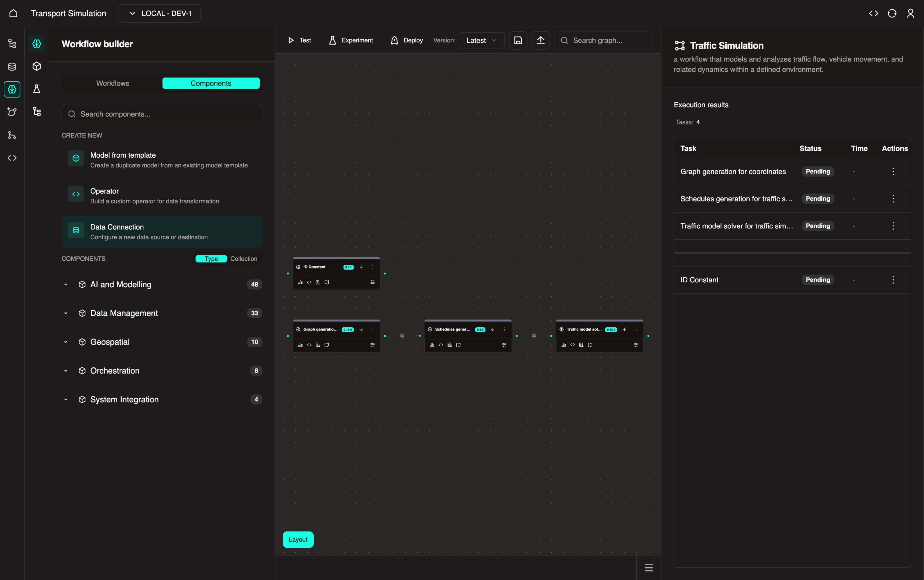Click the Test button
Image resolution: width=924 pixels, height=580 pixels.
(x=299, y=40)
